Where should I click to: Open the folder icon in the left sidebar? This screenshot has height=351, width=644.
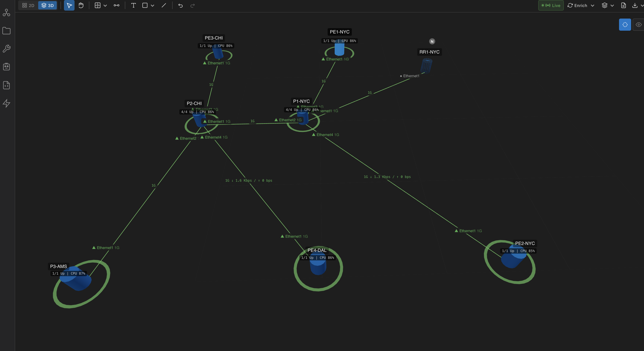pyautogui.click(x=6, y=30)
